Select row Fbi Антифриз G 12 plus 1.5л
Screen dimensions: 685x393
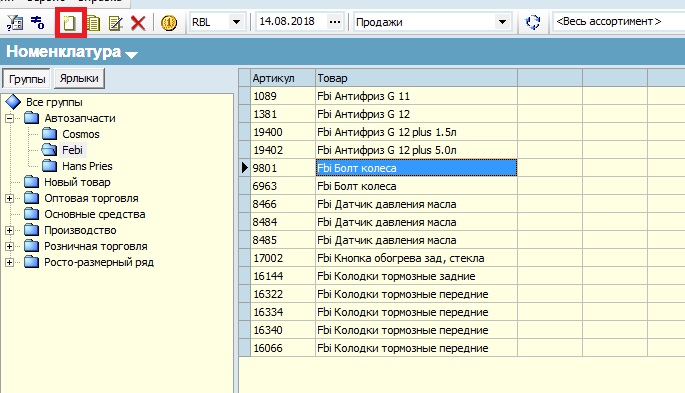416,132
